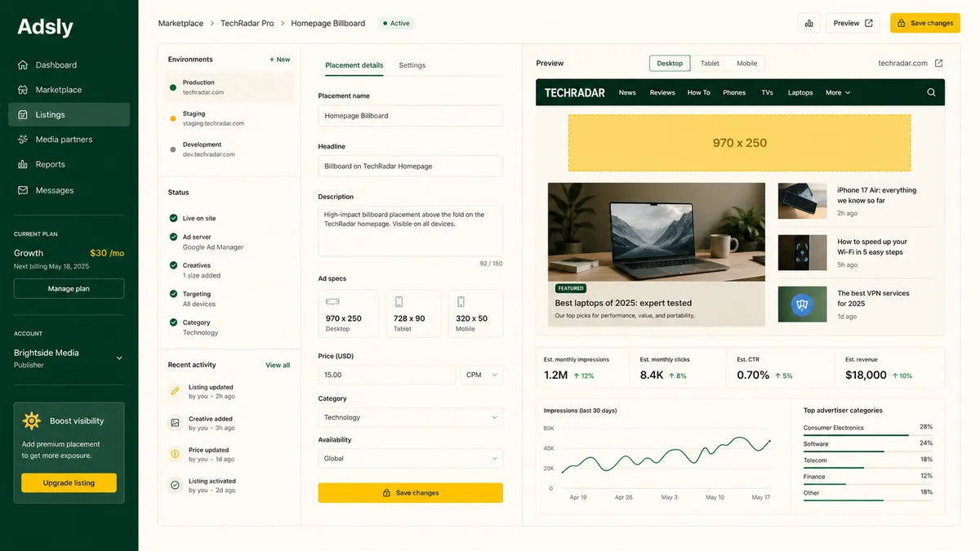Click the Active status badge
The height and width of the screenshot is (551, 980).
pyautogui.click(x=396, y=23)
